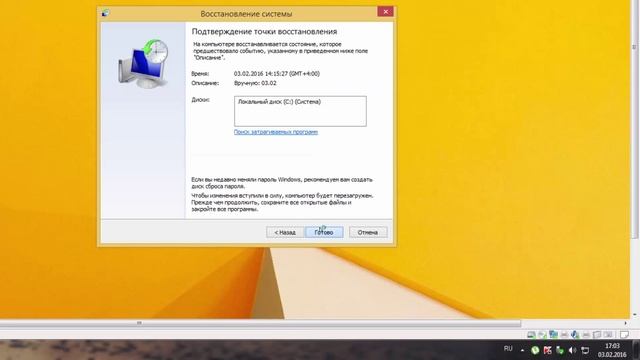
Task: Click the vertical scrollbar down arrow
Action: pos(635,315)
